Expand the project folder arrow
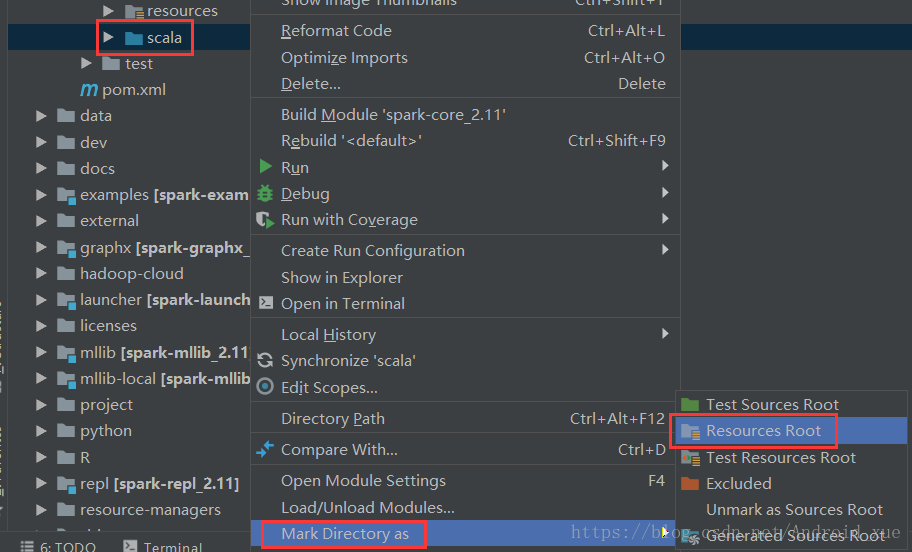The image size is (912, 552). (41, 404)
